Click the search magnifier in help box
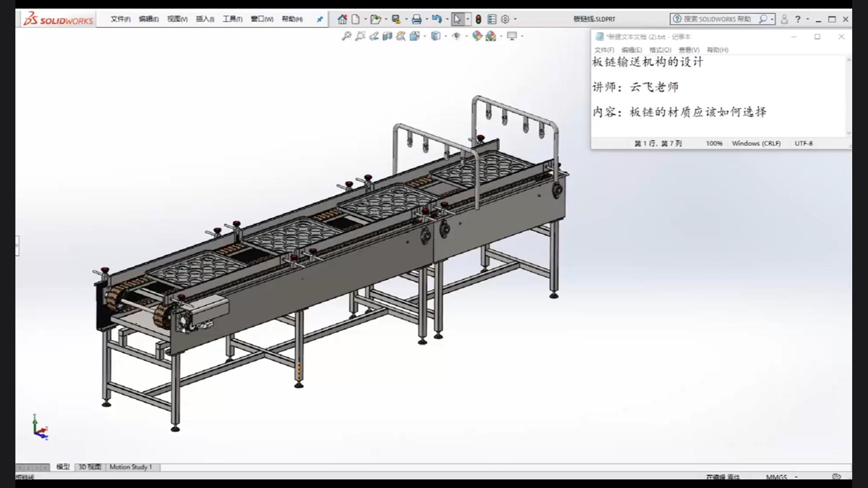This screenshot has width=868, height=488. [763, 19]
